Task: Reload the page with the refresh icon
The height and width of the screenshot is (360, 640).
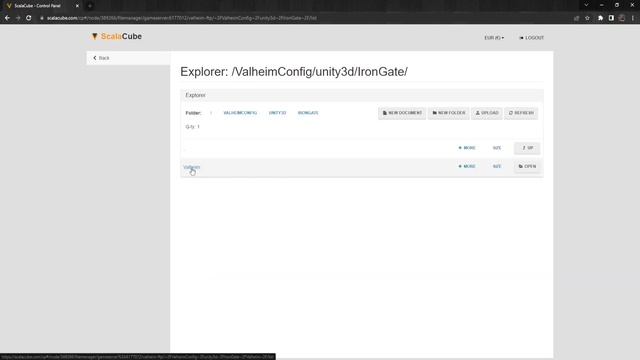Action: (29, 18)
